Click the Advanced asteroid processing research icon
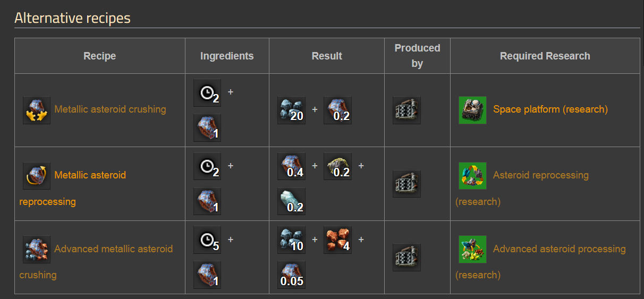Image resolution: width=644 pixels, height=299 pixels. [x=473, y=249]
